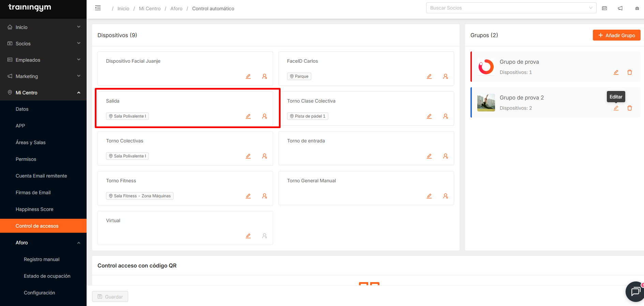Image resolution: width=644 pixels, height=306 pixels.
Task: Click edit pencil on Salida device
Action: pyautogui.click(x=248, y=116)
